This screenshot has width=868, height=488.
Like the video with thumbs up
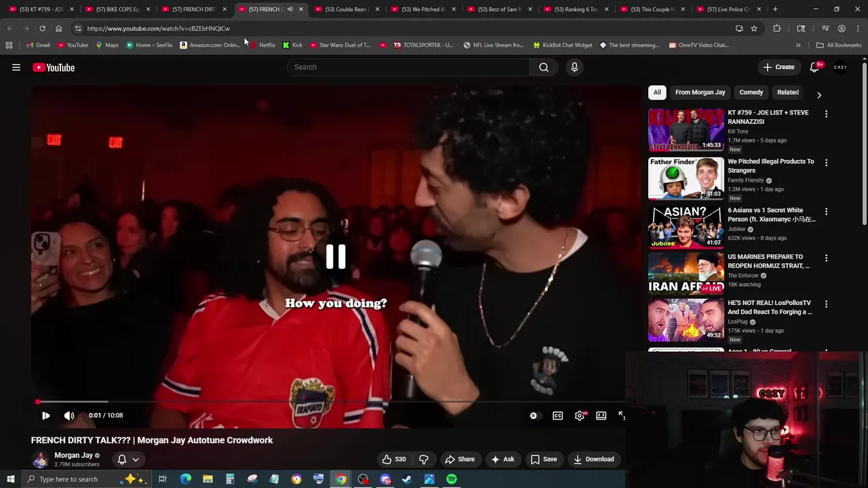394,459
